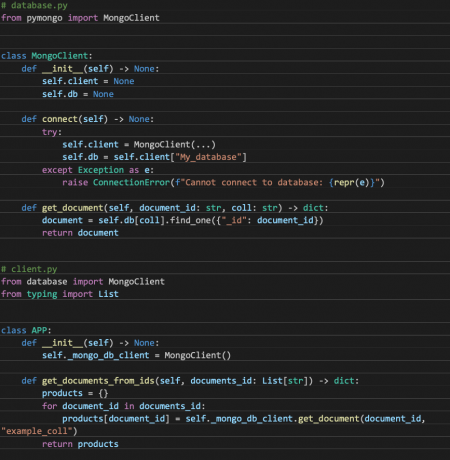
Task: Click 'except Exception as e:' line
Action: click(x=98, y=170)
